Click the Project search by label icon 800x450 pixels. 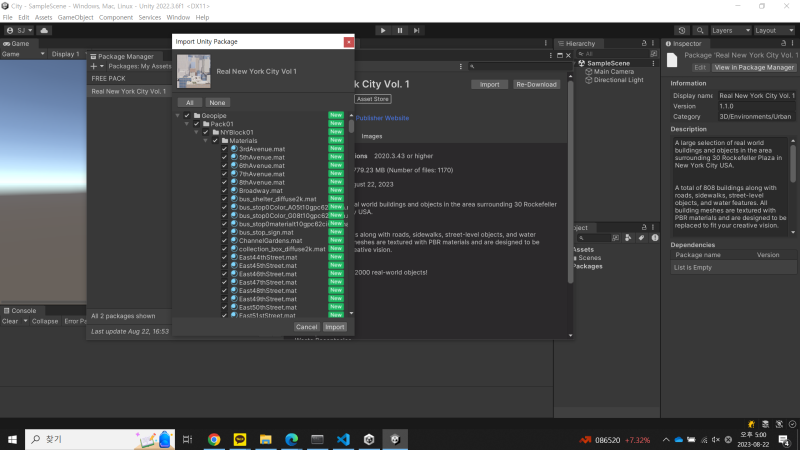[641, 238]
